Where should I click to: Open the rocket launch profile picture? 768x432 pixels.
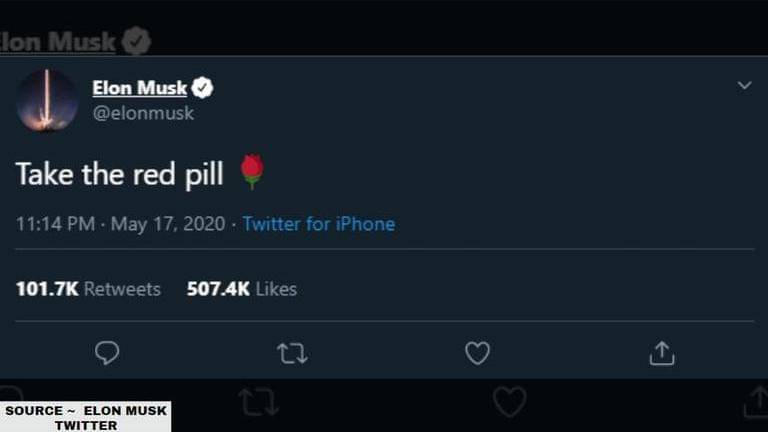pos(47,100)
